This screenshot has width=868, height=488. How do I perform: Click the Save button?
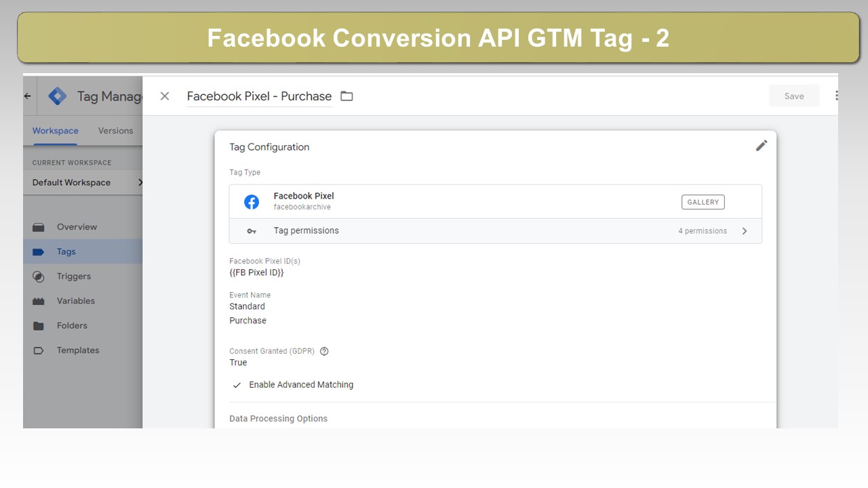794,96
